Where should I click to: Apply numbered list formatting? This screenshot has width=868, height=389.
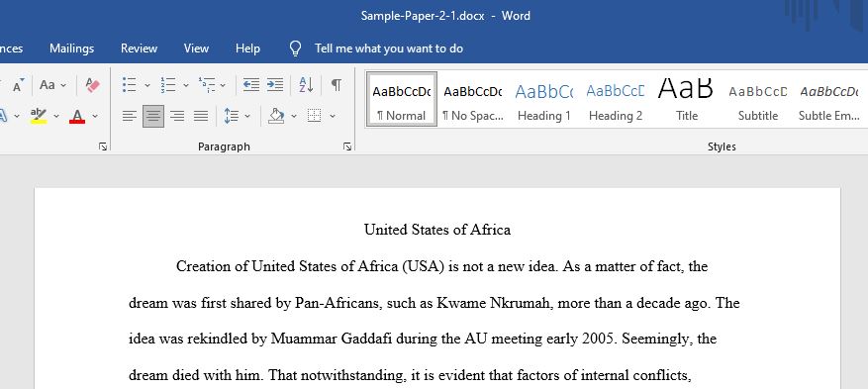pos(168,85)
